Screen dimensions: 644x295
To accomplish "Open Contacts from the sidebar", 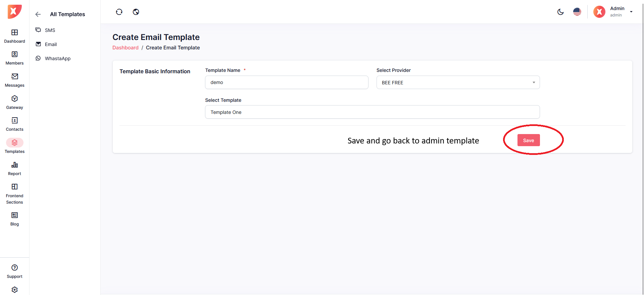I will tap(14, 124).
